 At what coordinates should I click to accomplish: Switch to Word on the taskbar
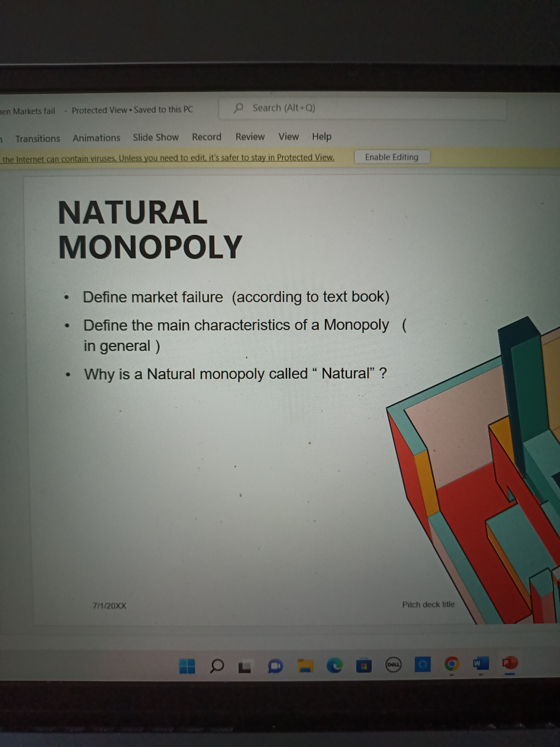click(481, 663)
